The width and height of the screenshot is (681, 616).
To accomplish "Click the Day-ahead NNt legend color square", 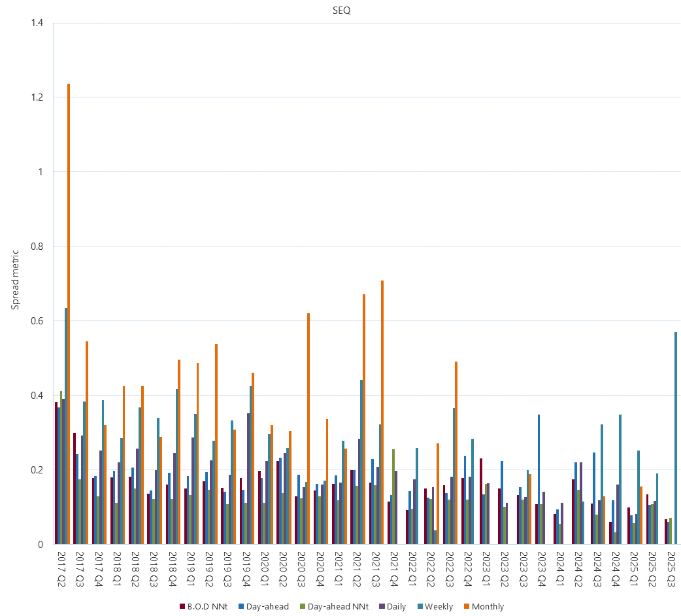I will pos(301,606).
